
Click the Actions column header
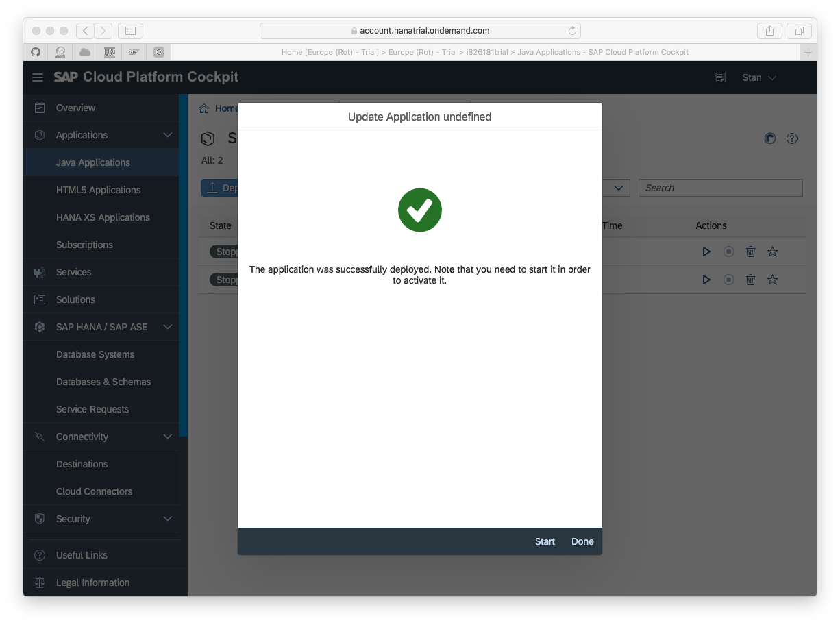[711, 225]
